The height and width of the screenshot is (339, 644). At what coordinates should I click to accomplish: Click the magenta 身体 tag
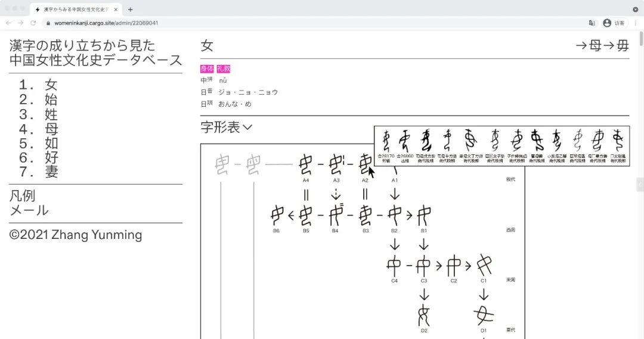pyautogui.click(x=207, y=69)
